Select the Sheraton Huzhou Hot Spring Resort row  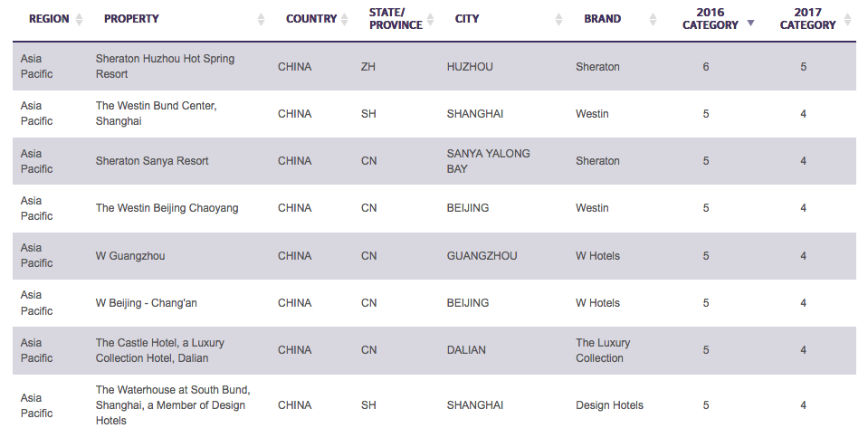[434, 66]
